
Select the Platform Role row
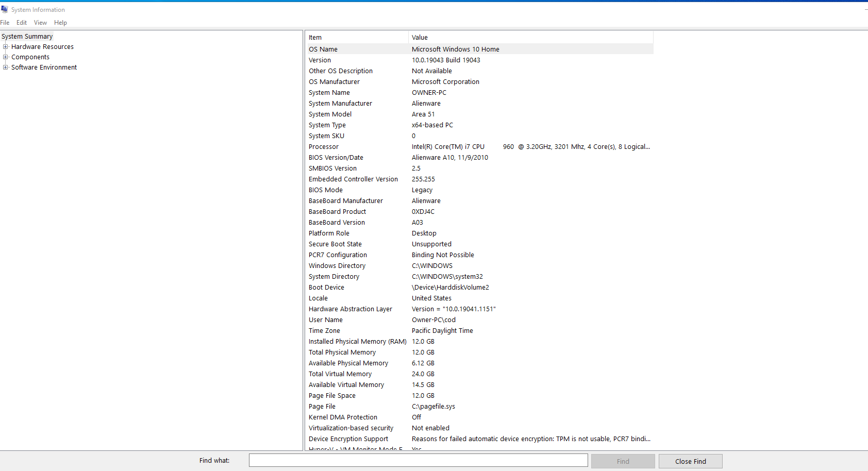tap(480, 233)
